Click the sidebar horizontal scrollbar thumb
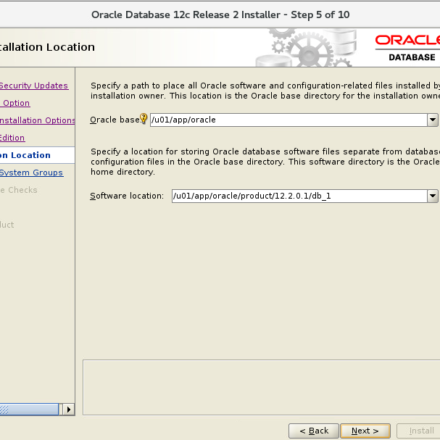Screen dimensions: 440x440 coord(29,409)
